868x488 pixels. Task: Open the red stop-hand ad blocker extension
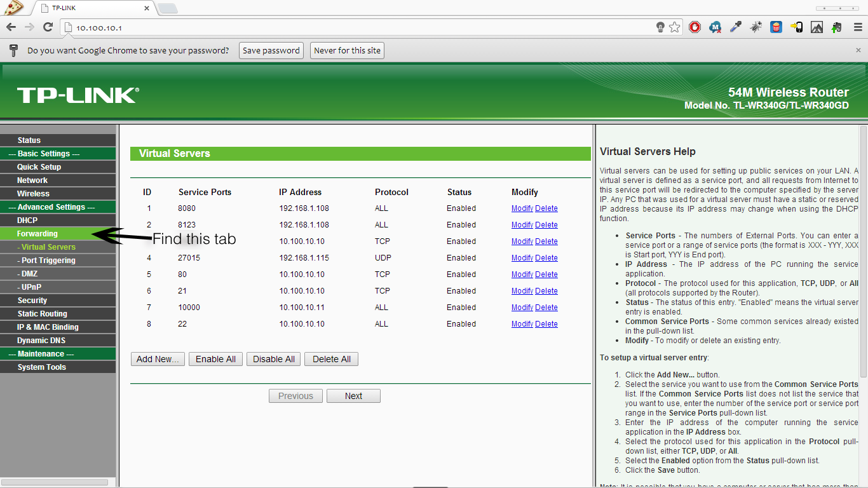coord(695,27)
